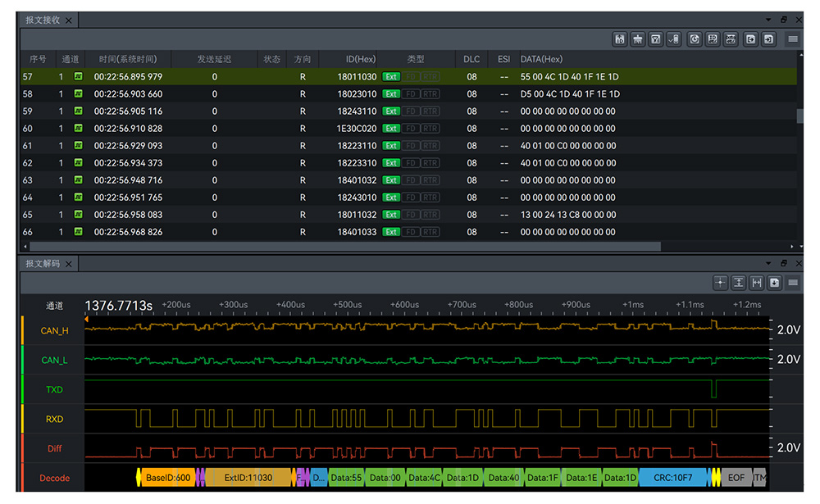Click the receive table horizontal scrollbar

click(x=345, y=246)
